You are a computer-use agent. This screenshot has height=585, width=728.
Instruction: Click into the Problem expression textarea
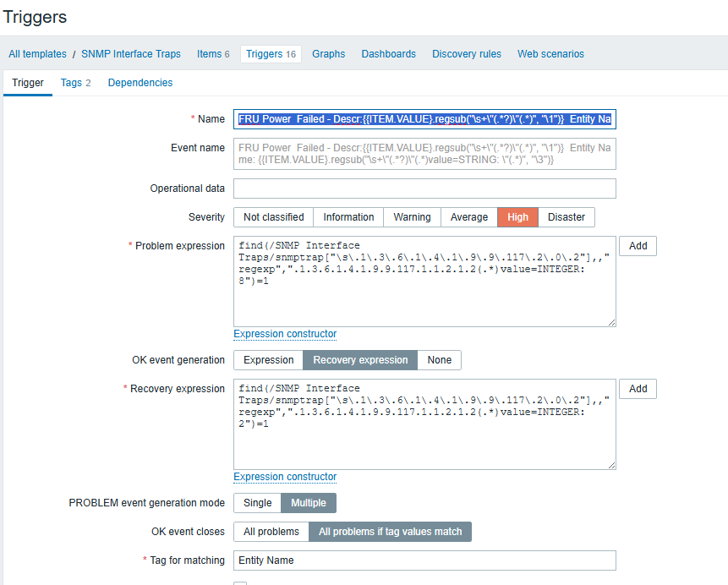(x=424, y=282)
